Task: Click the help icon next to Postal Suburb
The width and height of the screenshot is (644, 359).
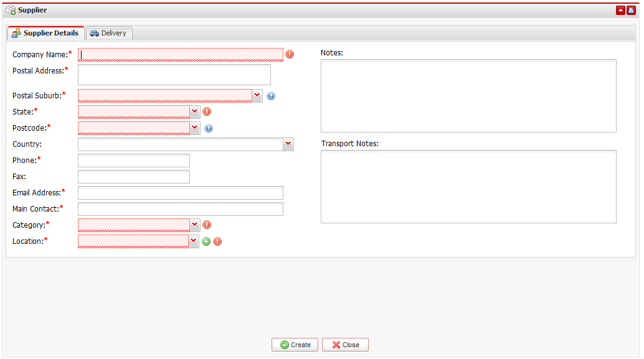Action: coord(271,96)
